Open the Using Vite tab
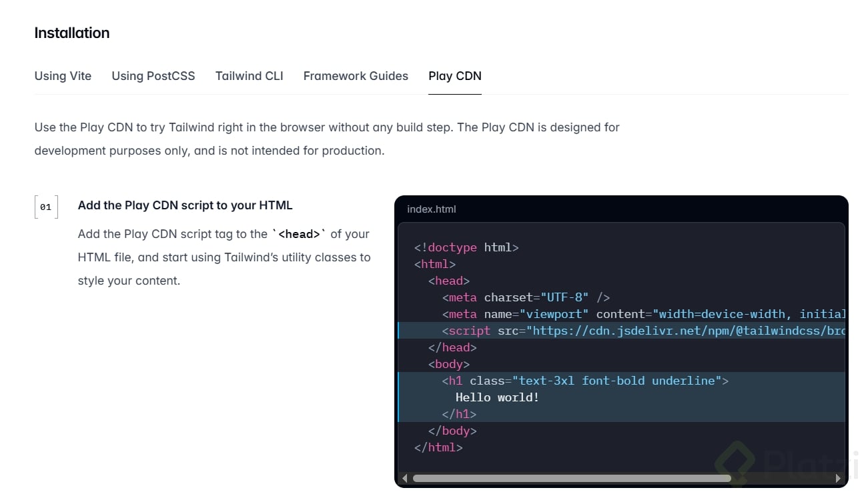This screenshot has width=868, height=494. point(63,76)
